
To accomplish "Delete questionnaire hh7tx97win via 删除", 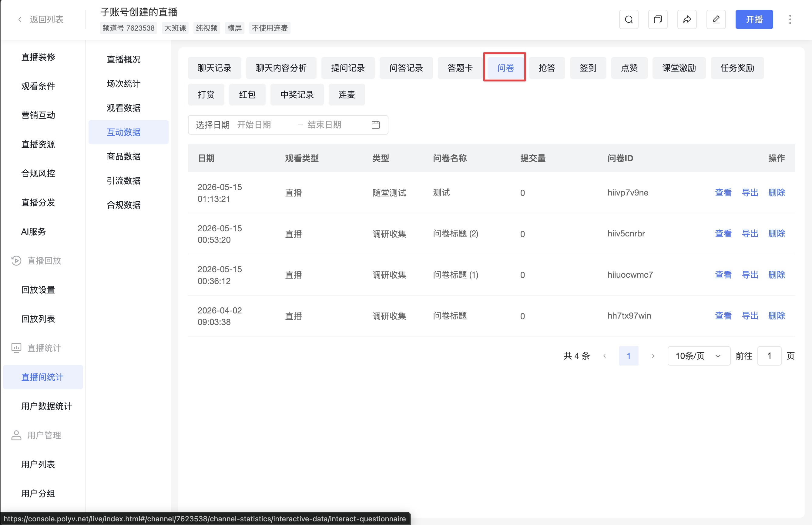I will pos(777,316).
